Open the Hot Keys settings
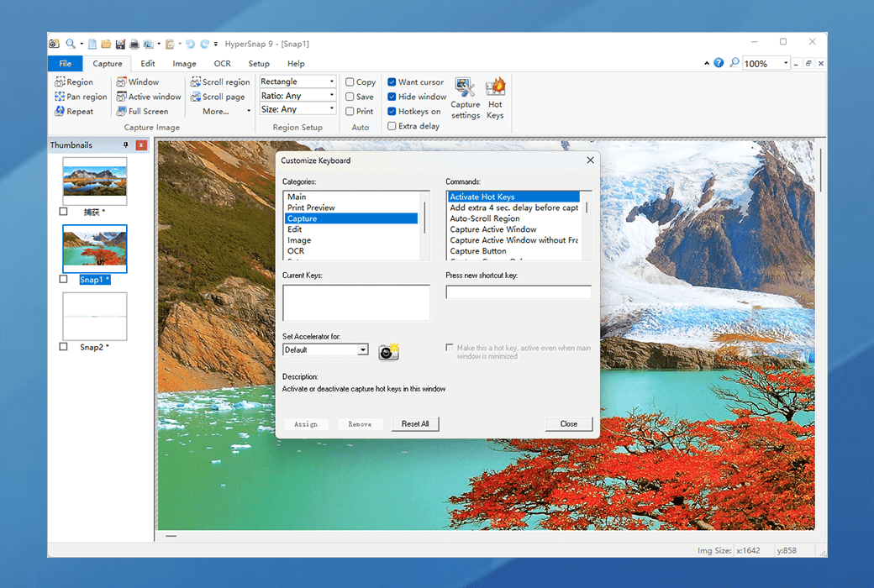Screen dimensions: 874x588 [x=495, y=98]
